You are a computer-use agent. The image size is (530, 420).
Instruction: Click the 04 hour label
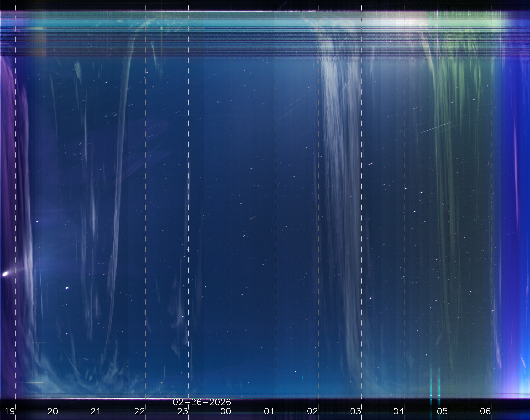coord(398,411)
